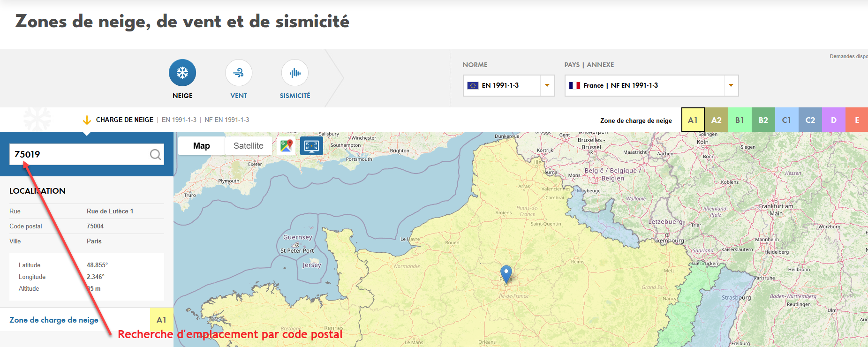Expand the Norme EN 1991-1-3 dropdown arrow
The width and height of the screenshot is (868, 347).
click(x=547, y=85)
